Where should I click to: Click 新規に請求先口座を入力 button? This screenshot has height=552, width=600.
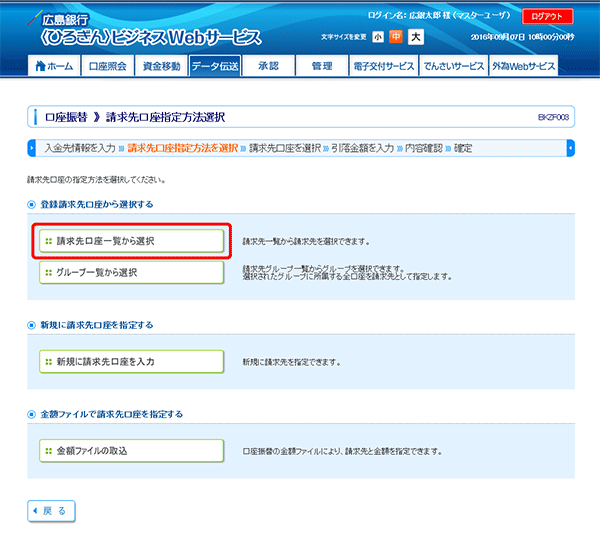pyautogui.click(x=131, y=361)
